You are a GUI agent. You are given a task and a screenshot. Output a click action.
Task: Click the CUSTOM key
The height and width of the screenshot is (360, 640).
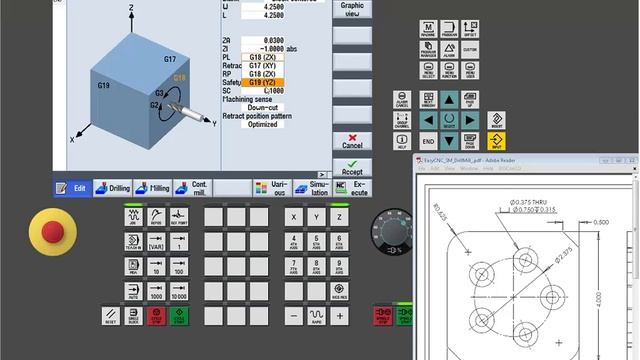pyautogui.click(x=470, y=50)
